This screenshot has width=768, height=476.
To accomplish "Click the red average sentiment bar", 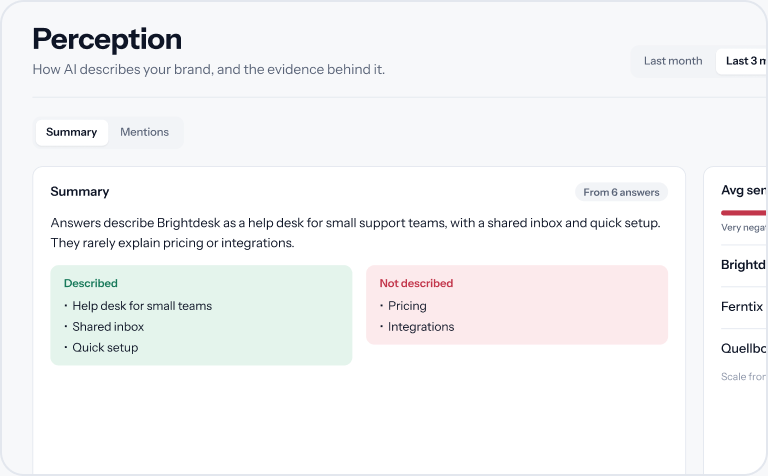I will tap(744, 213).
